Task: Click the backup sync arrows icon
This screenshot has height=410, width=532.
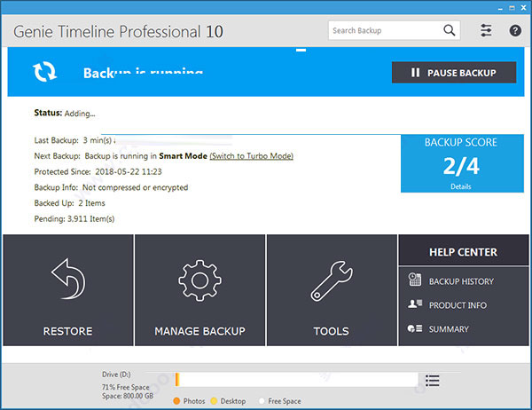Action: click(45, 72)
